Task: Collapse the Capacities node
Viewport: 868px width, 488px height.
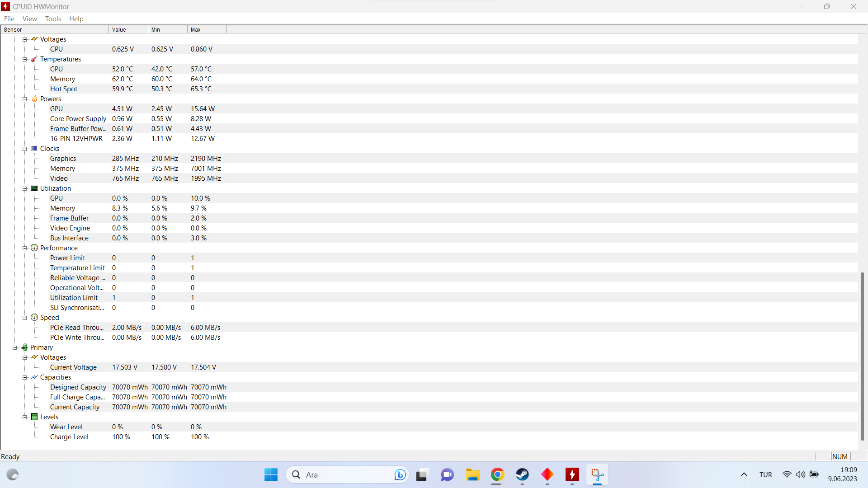Action: pos(25,377)
